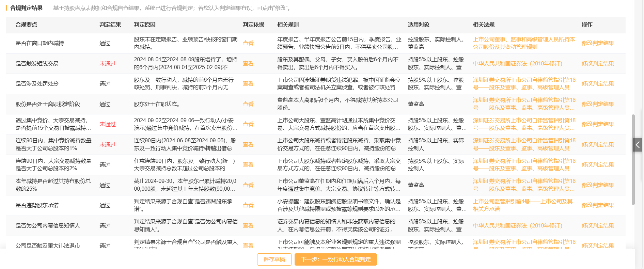Open 深圳证券交易所 guideline link in 离职锁定阶段 row

524,104
